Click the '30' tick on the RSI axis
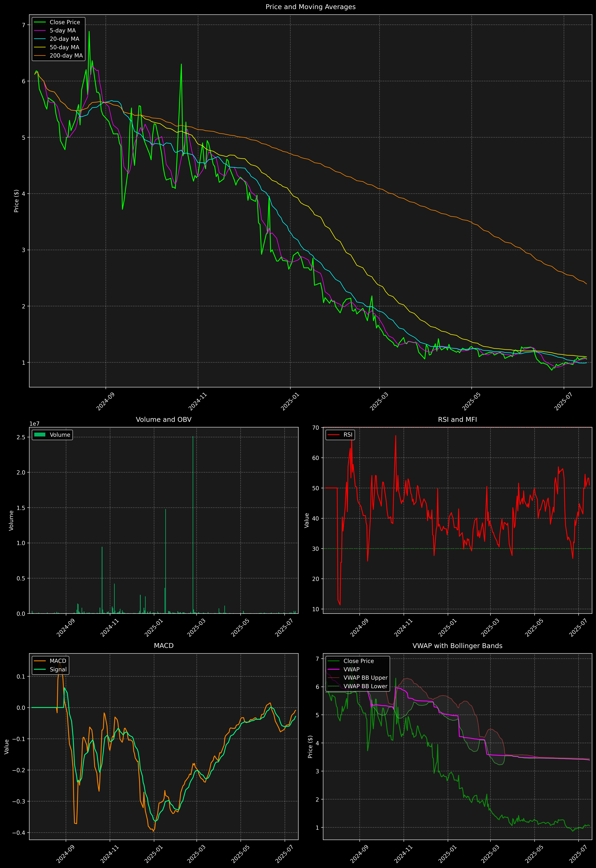Screen dimensions: 596x868 point(316,549)
